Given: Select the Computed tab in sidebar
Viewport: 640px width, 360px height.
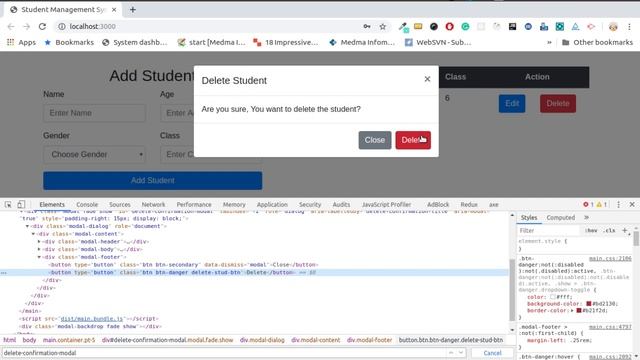Looking at the screenshot, I should point(560,218).
